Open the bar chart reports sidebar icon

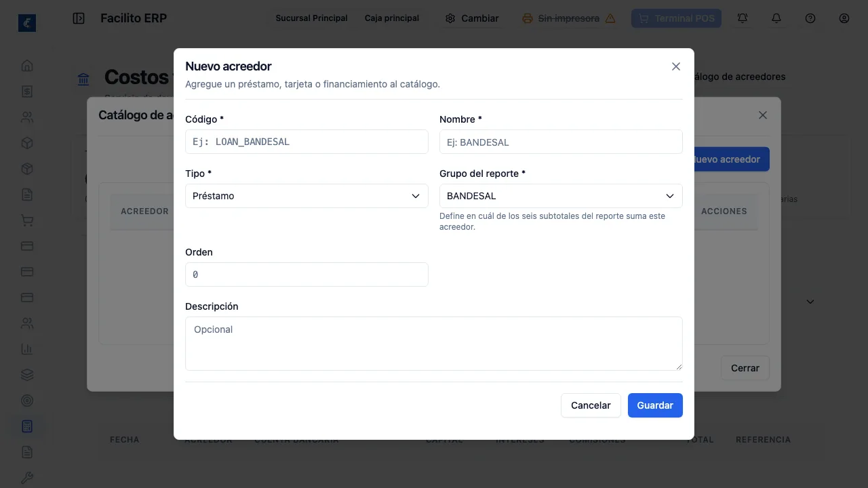[x=27, y=349]
